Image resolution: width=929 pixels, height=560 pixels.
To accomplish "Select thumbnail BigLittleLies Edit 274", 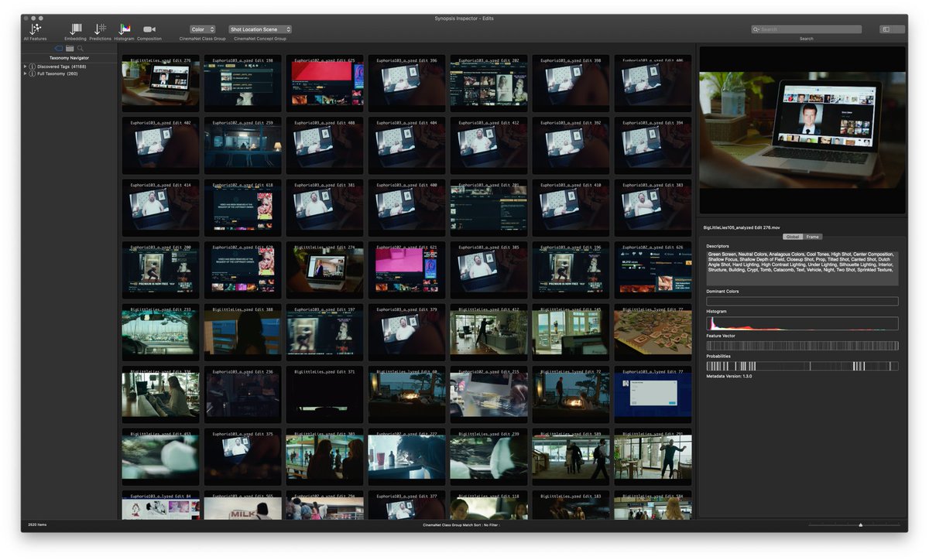I will coord(324,270).
